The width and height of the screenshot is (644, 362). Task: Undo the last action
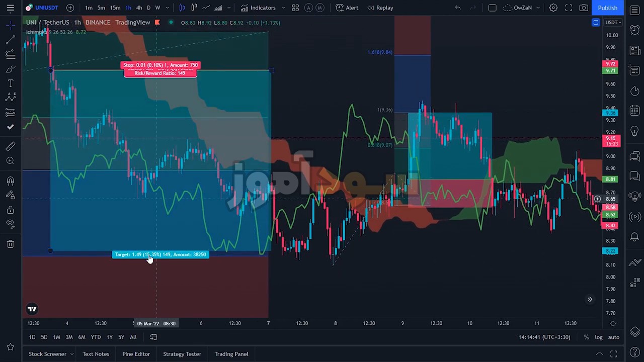click(457, 8)
